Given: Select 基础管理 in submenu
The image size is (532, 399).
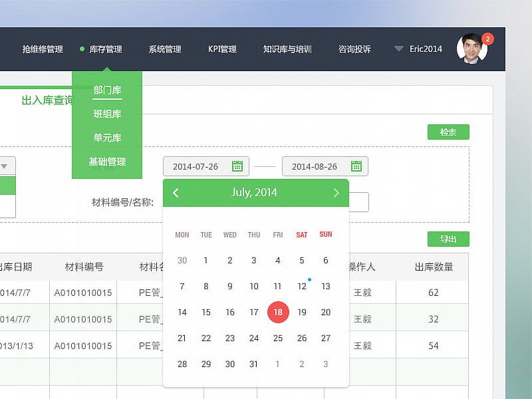Looking at the screenshot, I should coord(107,162).
